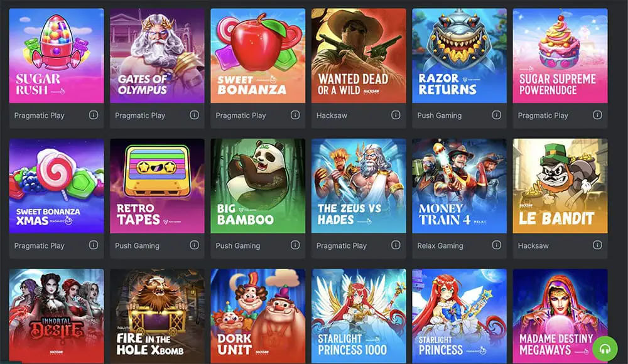Click info icon for Sugar Supreme Powernudge
This screenshot has width=628, height=364.
597,115
